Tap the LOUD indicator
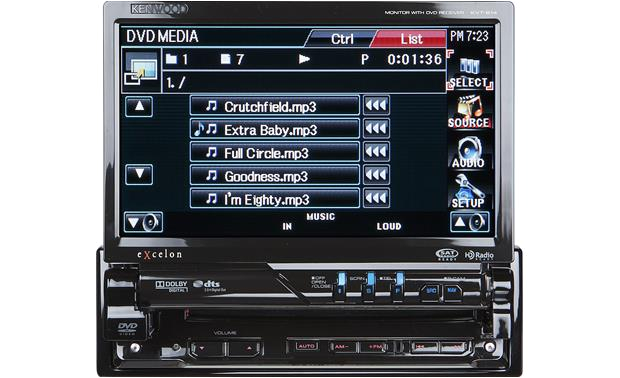 point(389,226)
